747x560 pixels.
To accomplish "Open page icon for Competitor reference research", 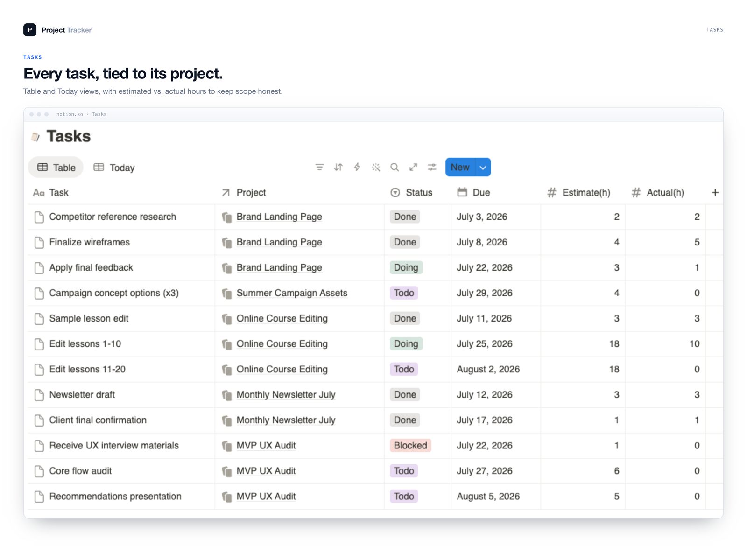I will coord(39,217).
